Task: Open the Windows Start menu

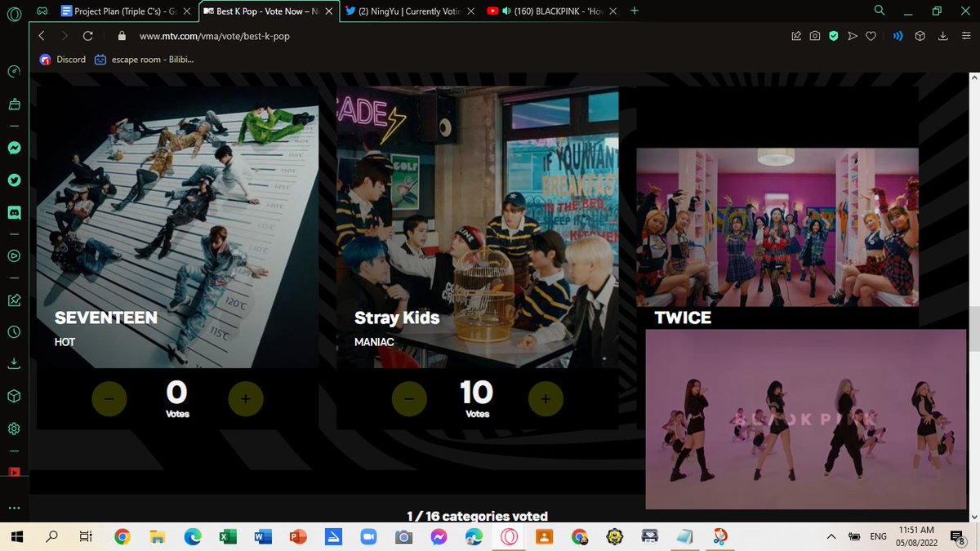Action: (16, 536)
